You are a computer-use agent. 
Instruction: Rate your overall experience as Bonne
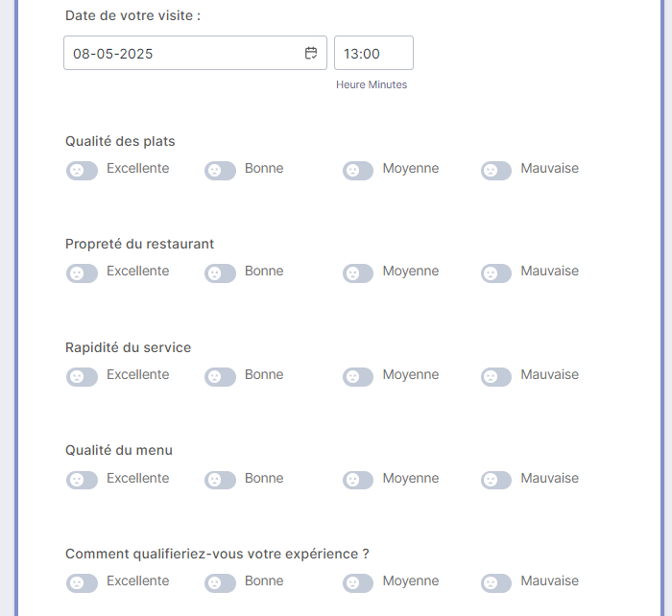(x=221, y=582)
